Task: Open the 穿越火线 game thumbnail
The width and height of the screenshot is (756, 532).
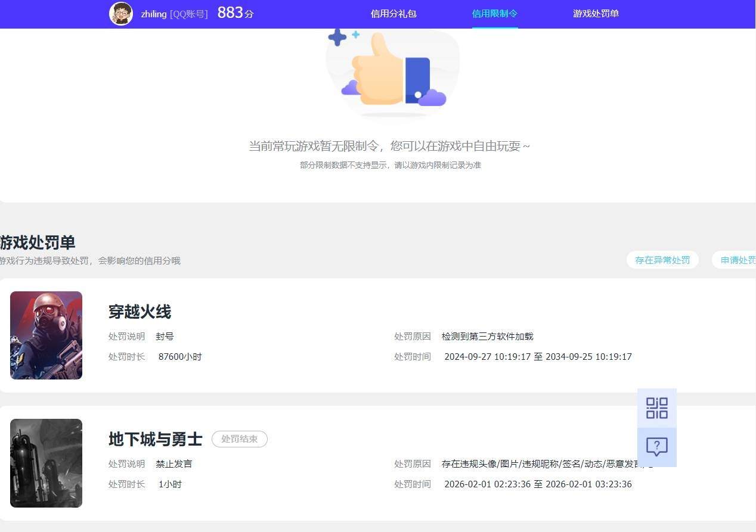Action: (x=46, y=335)
